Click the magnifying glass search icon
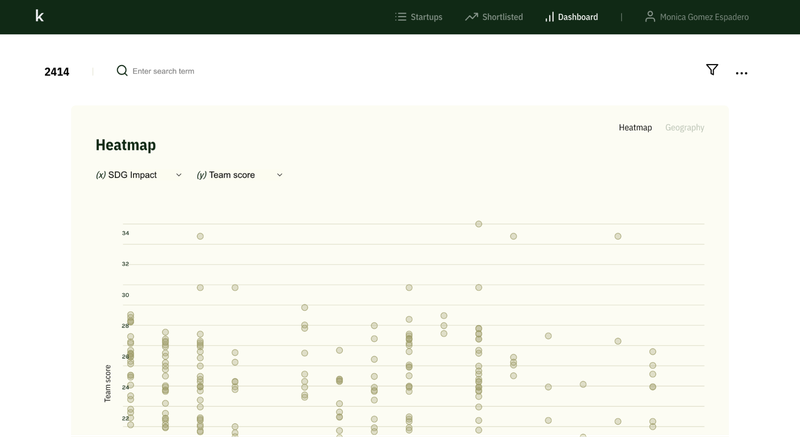 [122, 71]
